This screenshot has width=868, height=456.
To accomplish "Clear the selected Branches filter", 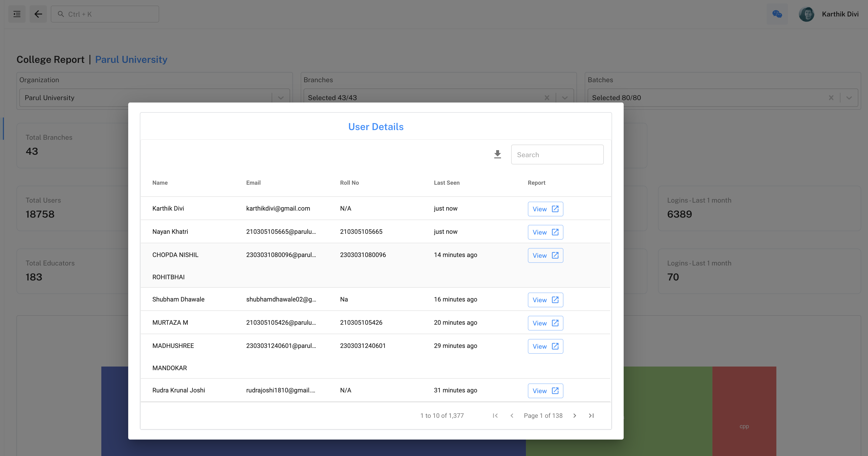I will tap(546, 98).
